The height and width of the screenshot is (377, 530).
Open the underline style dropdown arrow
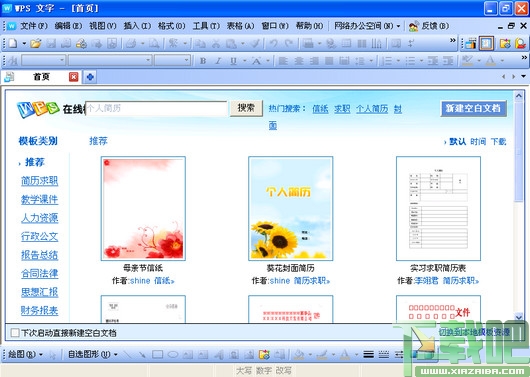pos(244,61)
